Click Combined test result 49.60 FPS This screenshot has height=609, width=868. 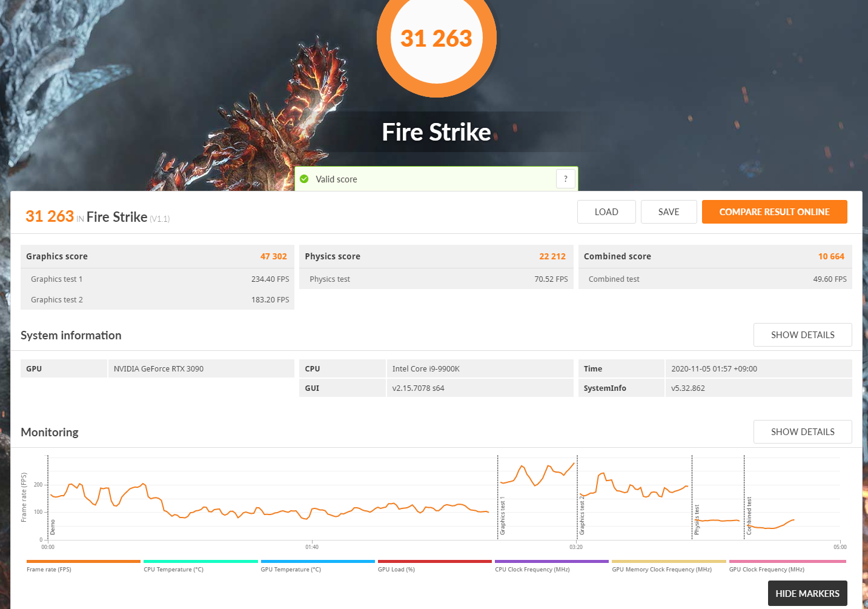(x=830, y=279)
